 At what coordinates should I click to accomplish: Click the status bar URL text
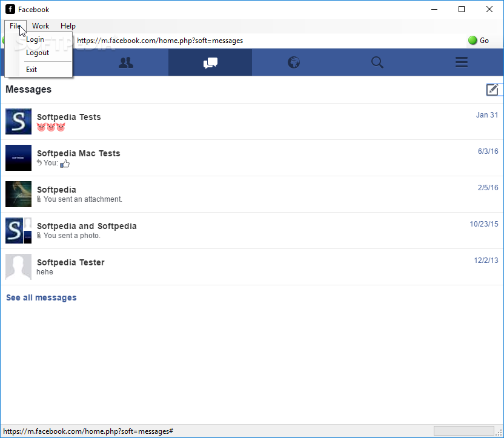pyautogui.click(x=88, y=431)
